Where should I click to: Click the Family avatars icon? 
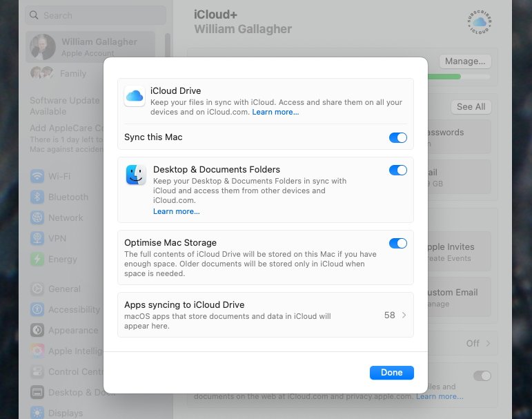pos(41,72)
